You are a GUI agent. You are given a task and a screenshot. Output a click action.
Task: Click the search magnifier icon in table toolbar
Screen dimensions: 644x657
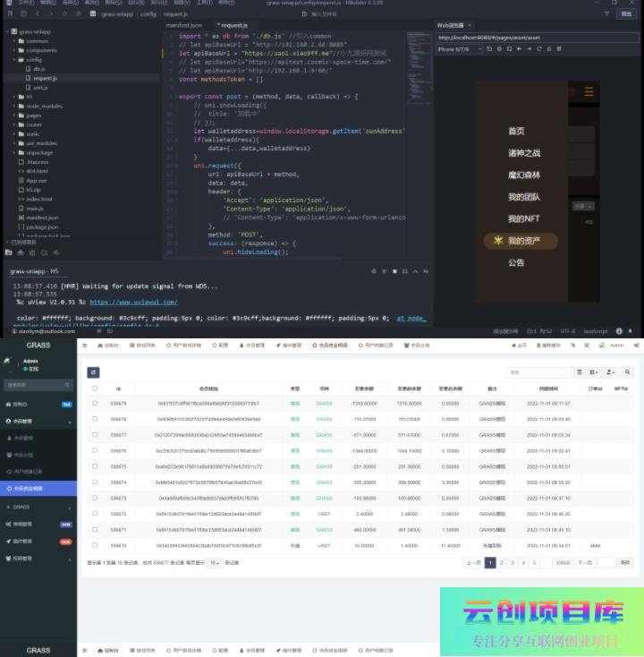(628, 371)
